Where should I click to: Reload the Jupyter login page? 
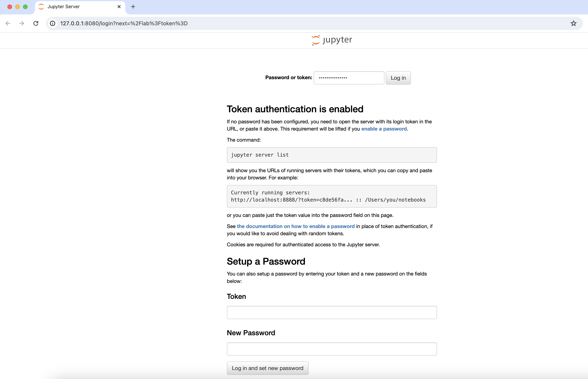click(36, 23)
